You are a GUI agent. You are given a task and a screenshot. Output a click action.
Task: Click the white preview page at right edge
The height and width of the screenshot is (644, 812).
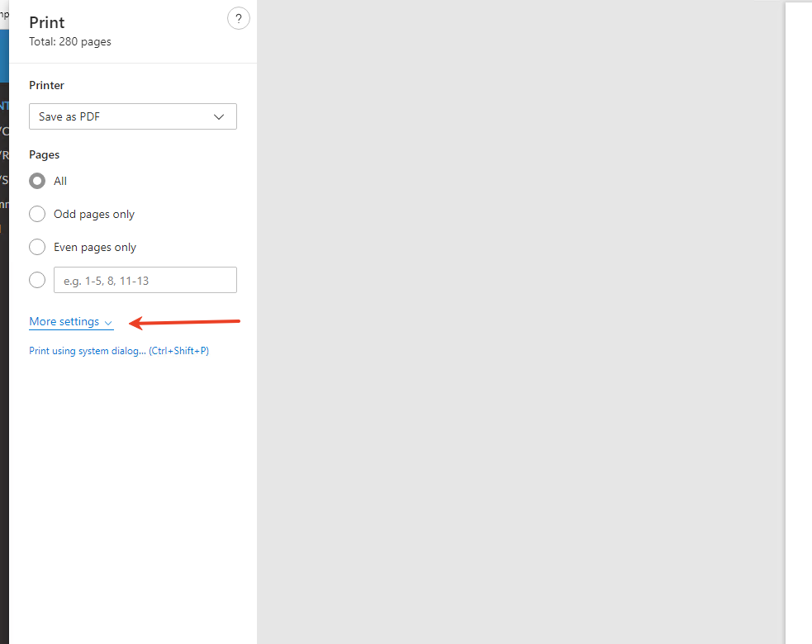pyautogui.click(x=799, y=330)
